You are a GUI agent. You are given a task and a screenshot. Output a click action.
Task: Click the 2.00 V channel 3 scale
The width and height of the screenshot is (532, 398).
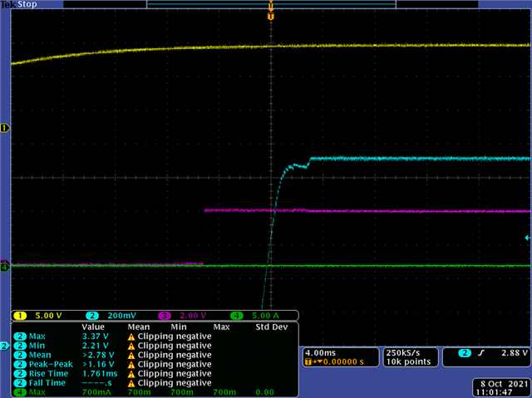point(193,316)
